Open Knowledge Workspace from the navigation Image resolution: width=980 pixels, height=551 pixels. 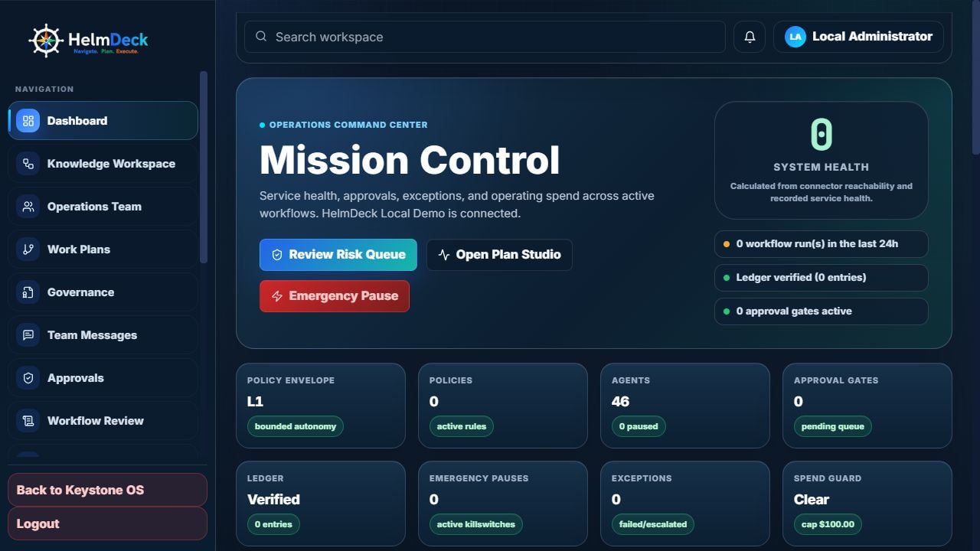tap(103, 164)
